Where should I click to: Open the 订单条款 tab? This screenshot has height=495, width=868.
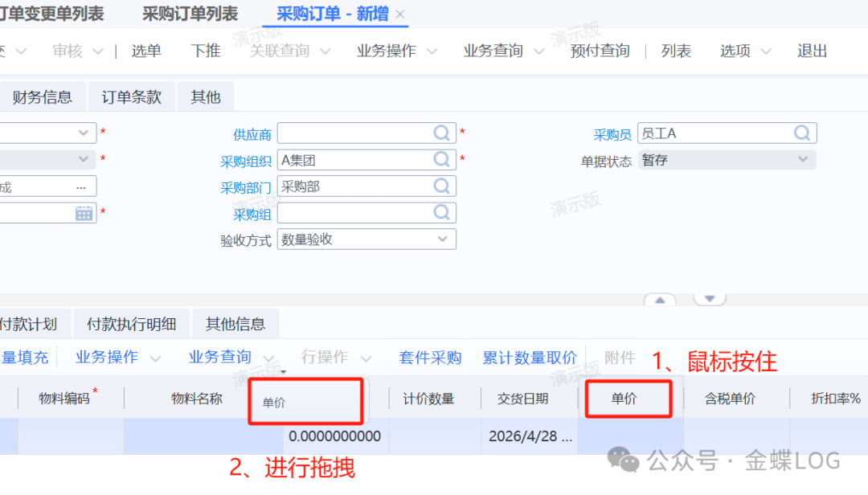131,97
